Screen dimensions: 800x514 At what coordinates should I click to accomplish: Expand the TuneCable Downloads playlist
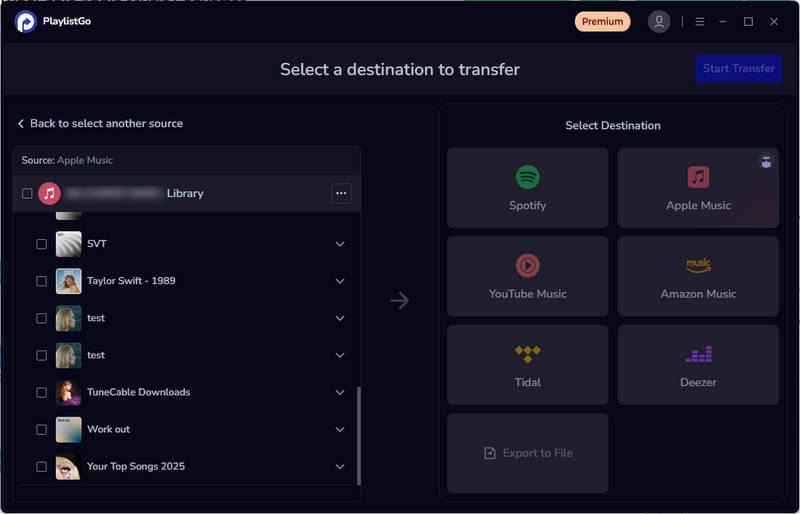tap(340, 392)
